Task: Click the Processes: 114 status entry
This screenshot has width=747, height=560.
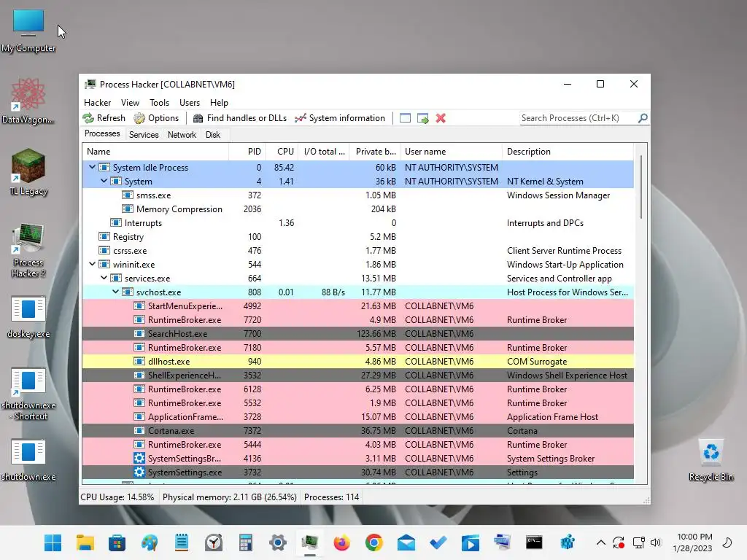Action: 332,497
